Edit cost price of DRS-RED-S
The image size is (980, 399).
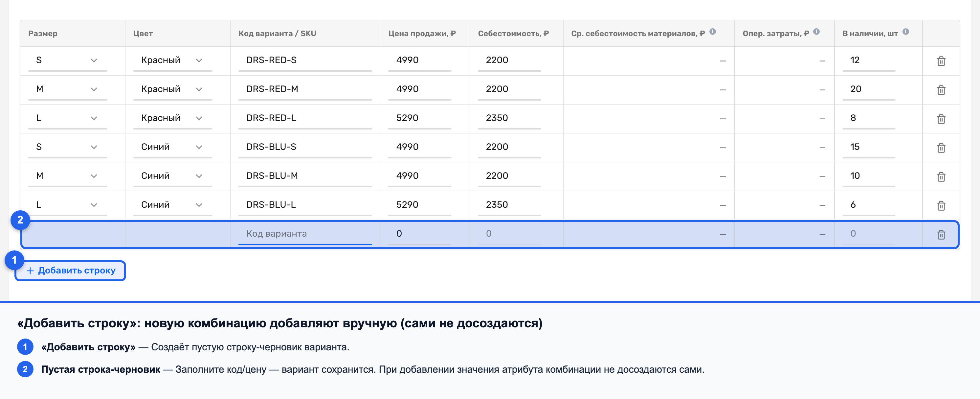point(509,60)
